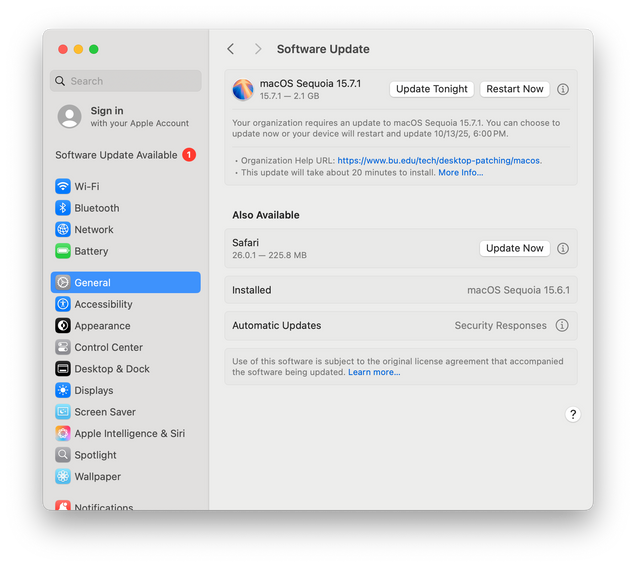
Task: Click the "26.0.1 — 225.8 MB" text
Action: 269,255
